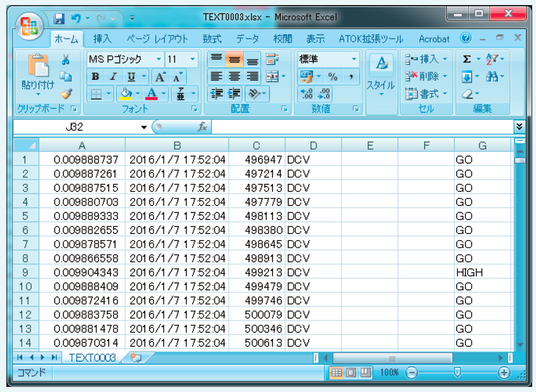Apply comma style number format

(351, 77)
